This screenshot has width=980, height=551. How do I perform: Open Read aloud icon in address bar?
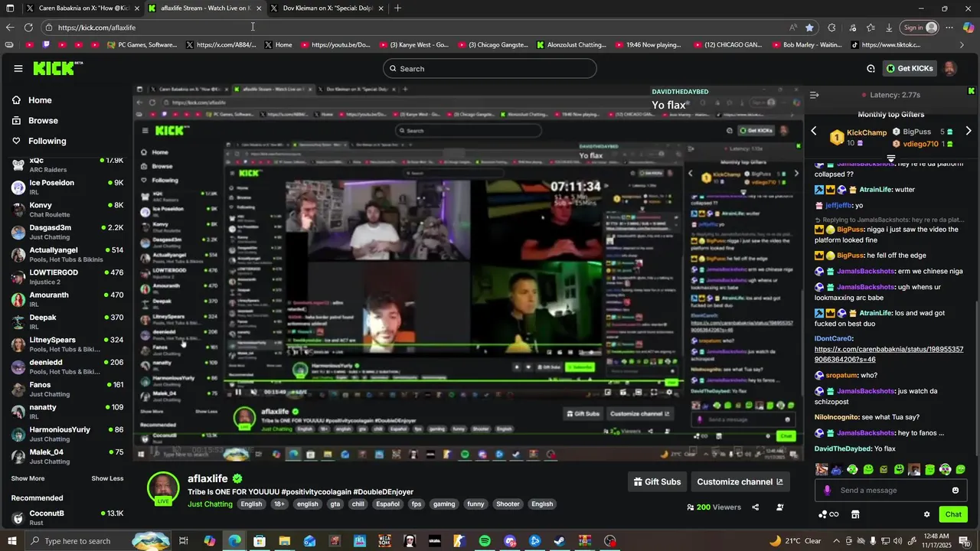[792, 28]
